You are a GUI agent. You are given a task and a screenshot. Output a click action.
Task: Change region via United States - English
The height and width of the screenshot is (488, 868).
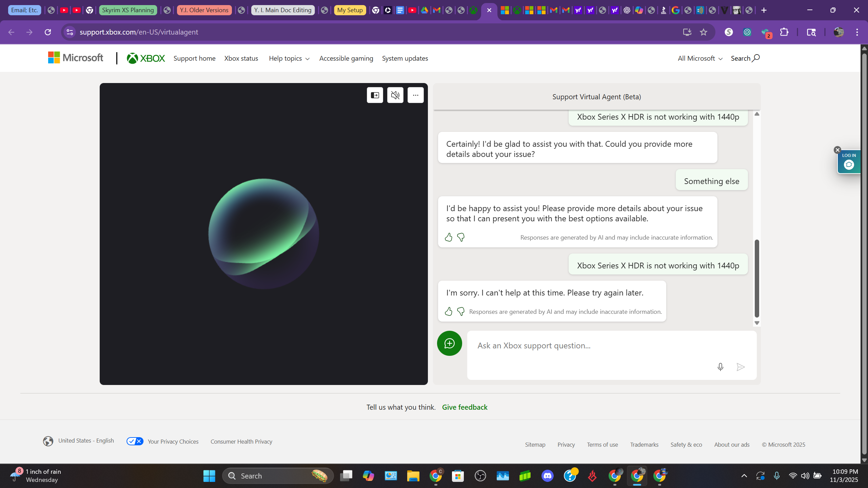click(79, 441)
